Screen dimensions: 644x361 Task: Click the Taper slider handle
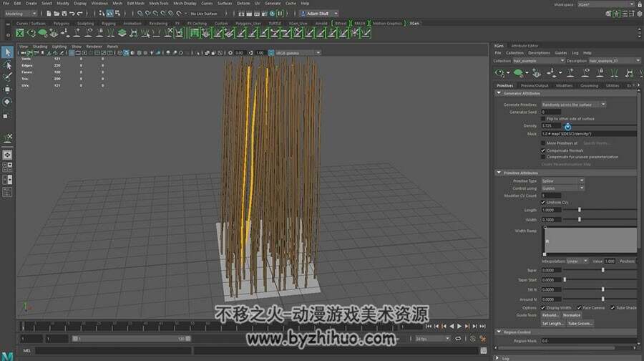click(603, 270)
